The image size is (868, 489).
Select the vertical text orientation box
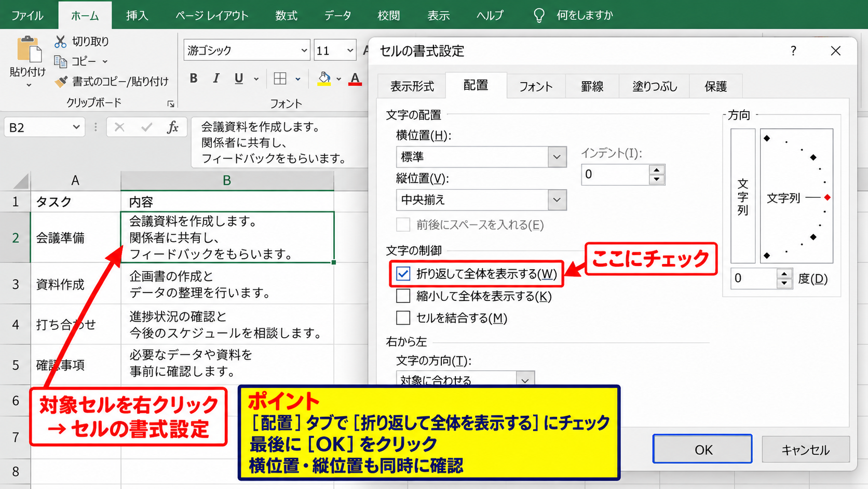743,196
